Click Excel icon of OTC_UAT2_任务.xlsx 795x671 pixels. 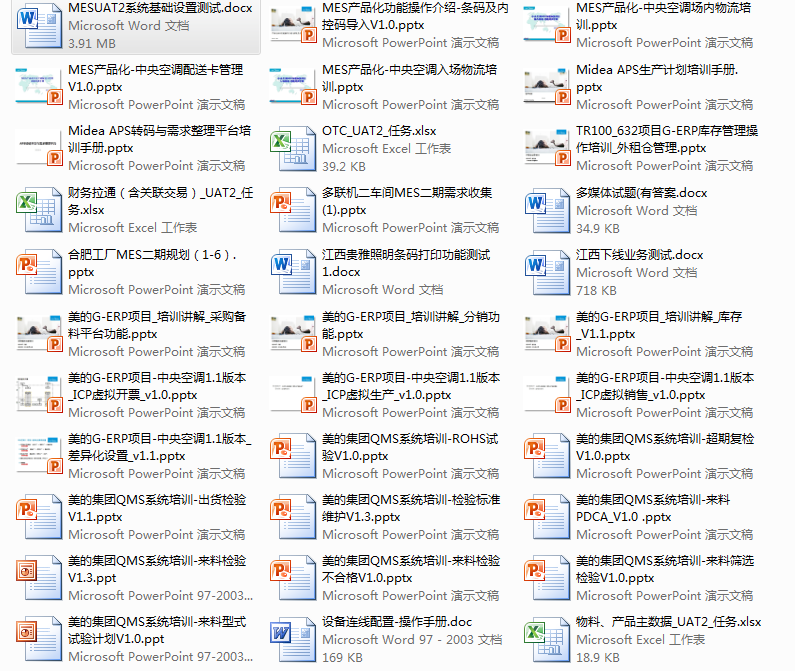pyautogui.click(x=293, y=149)
